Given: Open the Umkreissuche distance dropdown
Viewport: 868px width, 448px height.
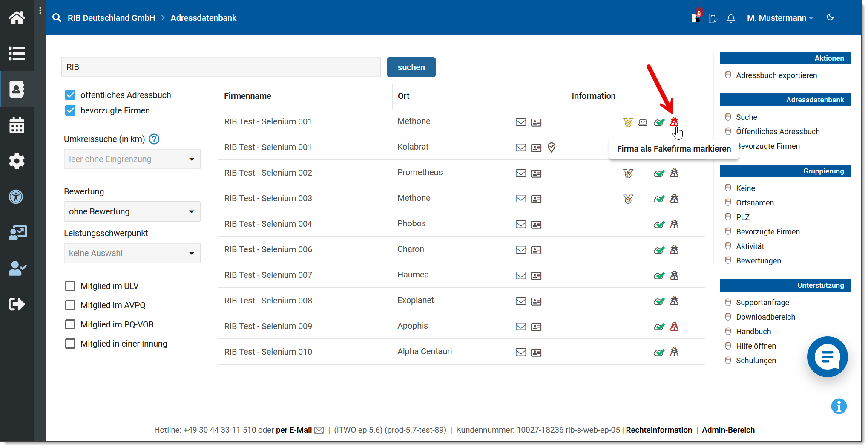Looking at the screenshot, I should click(x=132, y=159).
